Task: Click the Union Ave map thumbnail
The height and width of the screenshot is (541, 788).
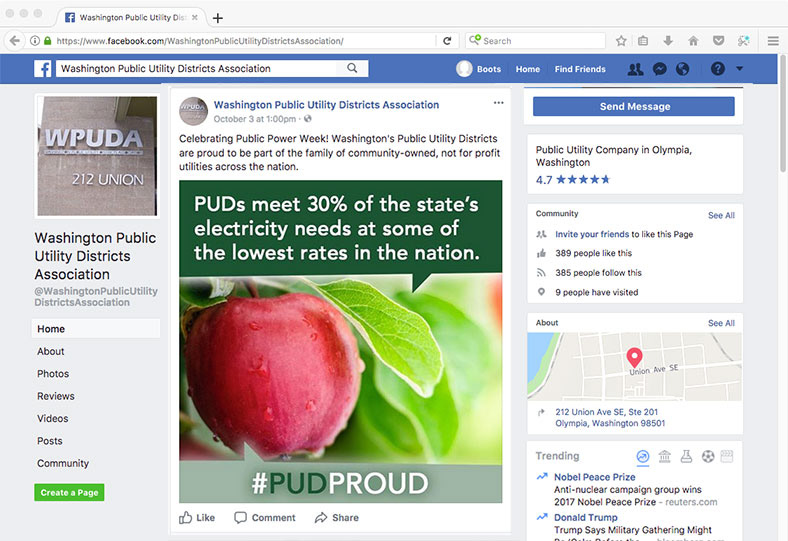Action: click(634, 366)
